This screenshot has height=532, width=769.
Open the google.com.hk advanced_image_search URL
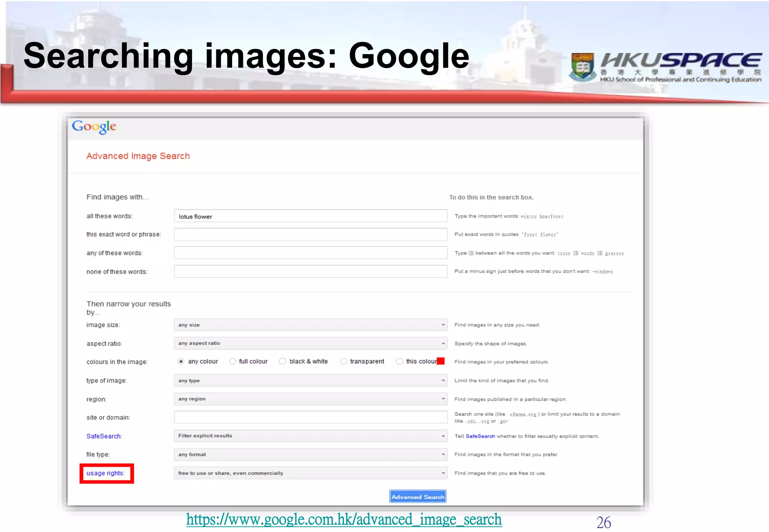344,520
